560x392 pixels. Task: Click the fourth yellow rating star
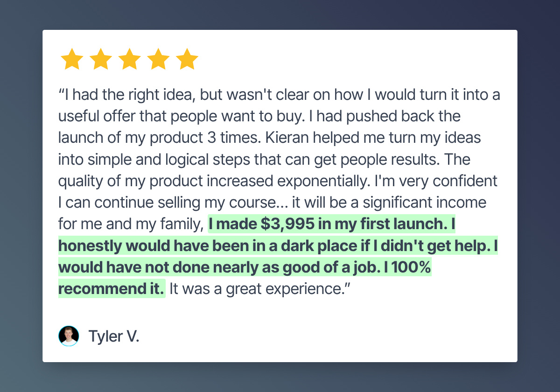159,59
